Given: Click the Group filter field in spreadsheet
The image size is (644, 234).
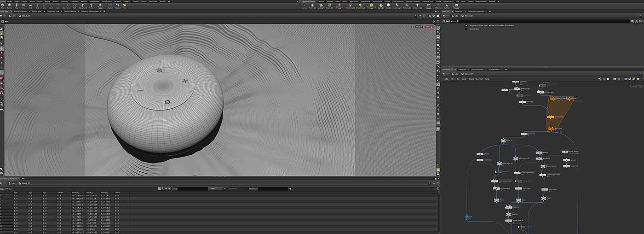Looking at the screenshot, I should coord(192,188).
